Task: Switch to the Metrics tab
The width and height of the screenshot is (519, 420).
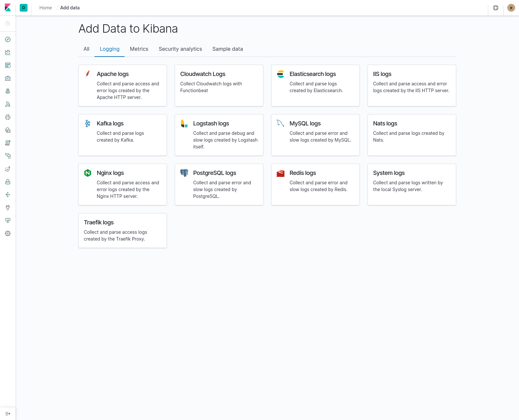Action: pyautogui.click(x=139, y=49)
